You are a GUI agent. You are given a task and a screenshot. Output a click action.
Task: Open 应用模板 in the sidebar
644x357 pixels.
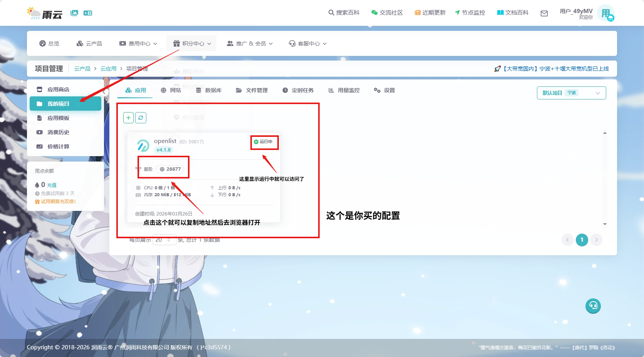(x=65, y=118)
